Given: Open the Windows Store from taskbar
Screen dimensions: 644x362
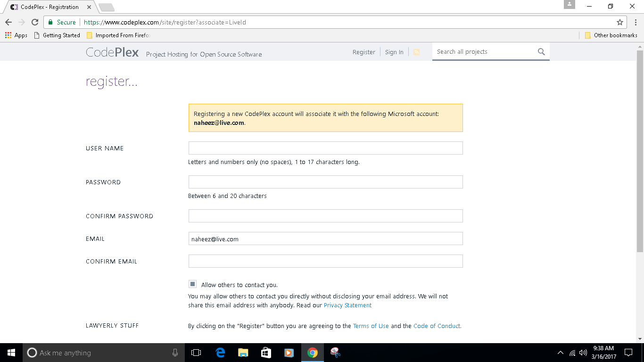Looking at the screenshot, I should (266, 353).
